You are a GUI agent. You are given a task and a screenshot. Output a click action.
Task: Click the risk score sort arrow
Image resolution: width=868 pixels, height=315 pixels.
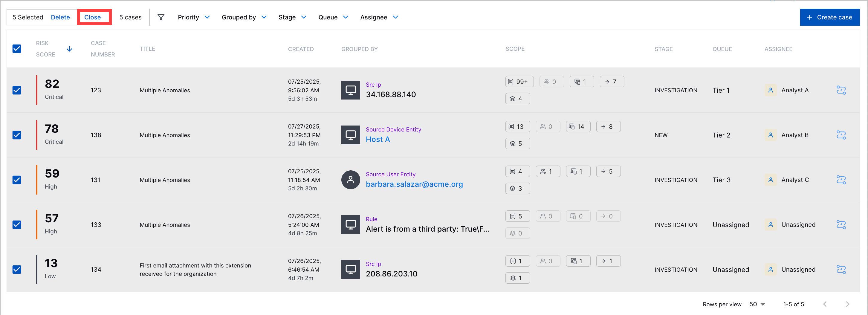tap(69, 49)
